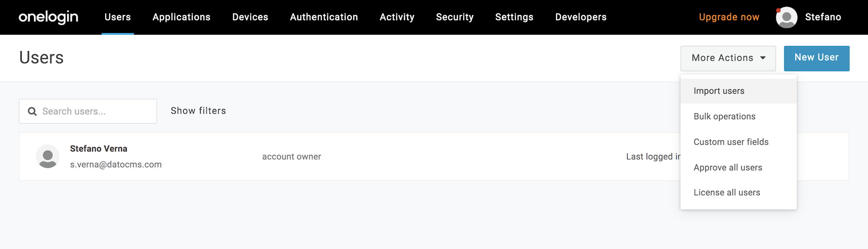The image size is (868, 249).
Task: Switch to the Devices tab
Action: click(x=250, y=17)
